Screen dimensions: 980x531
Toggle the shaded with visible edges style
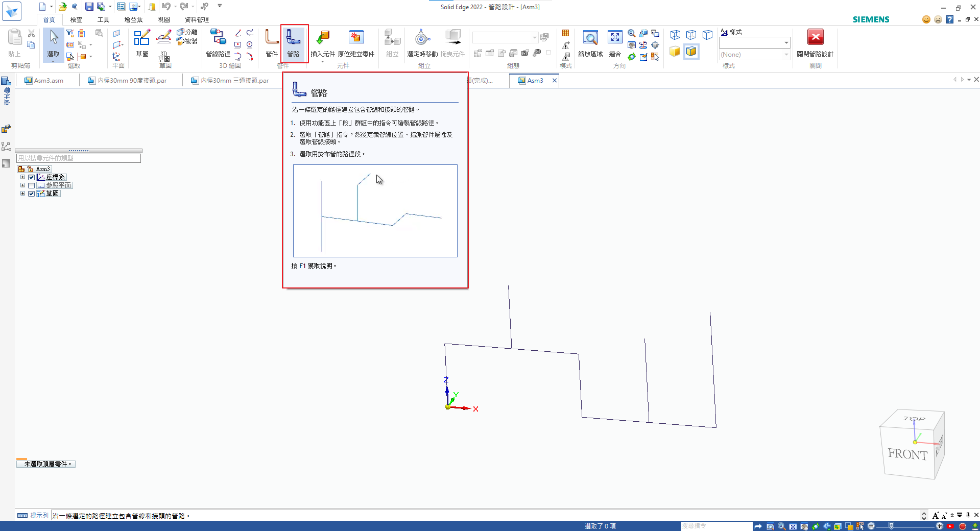tap(691, 52)
